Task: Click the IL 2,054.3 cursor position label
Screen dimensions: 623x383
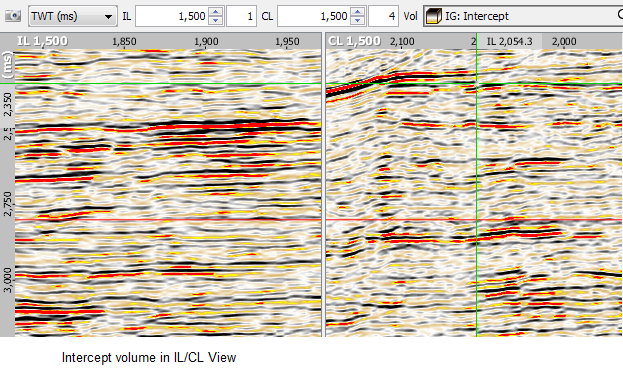Action: pyautogui.click(x=509, y=41)
